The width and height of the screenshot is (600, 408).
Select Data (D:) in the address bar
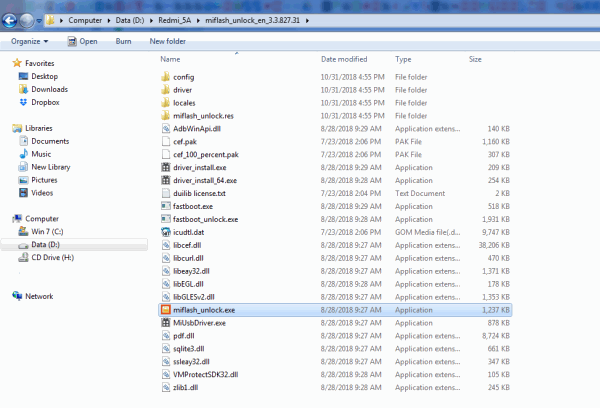(130, 20)
